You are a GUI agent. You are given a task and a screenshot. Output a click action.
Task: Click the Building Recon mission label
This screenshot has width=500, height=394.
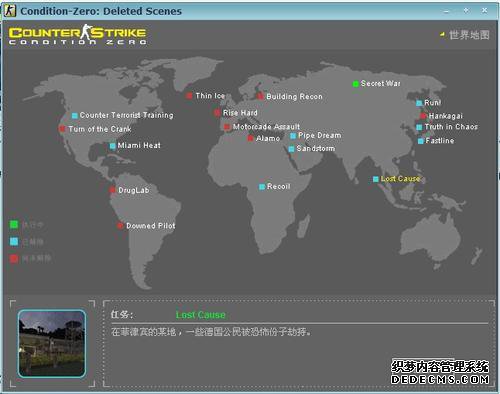(294, 97)
